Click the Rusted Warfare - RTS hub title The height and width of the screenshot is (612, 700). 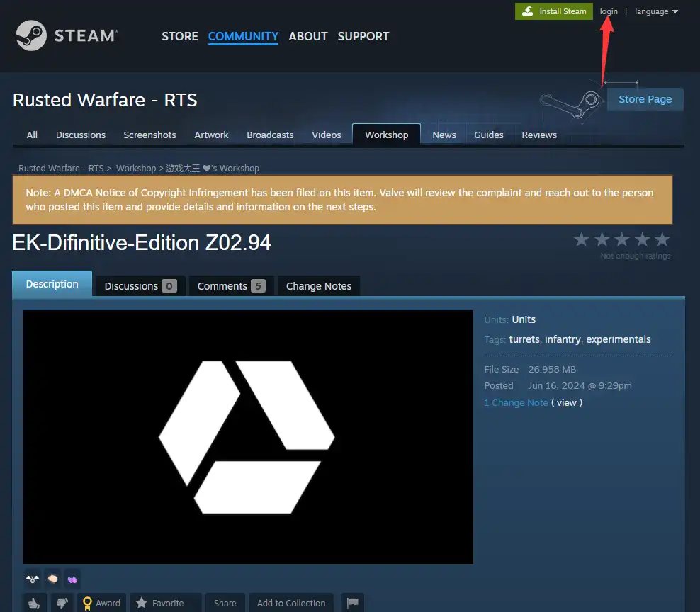click(x=105, y=100)
